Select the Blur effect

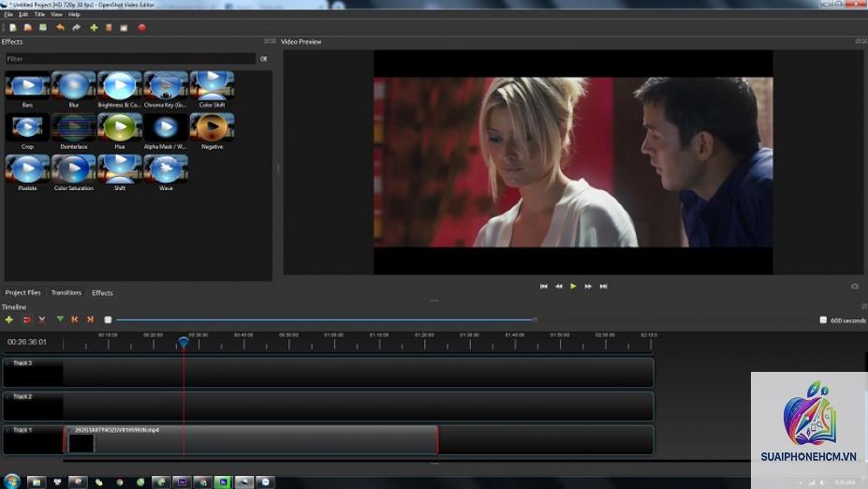(x=74, y=90)
